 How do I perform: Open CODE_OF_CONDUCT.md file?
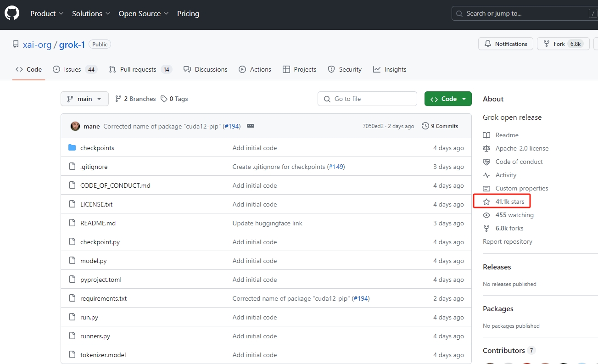(115, 185)
